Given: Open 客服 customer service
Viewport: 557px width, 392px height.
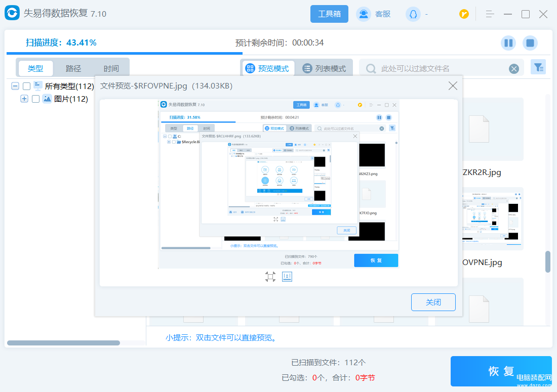Looking at the screenshot, I should pos(374,14).
